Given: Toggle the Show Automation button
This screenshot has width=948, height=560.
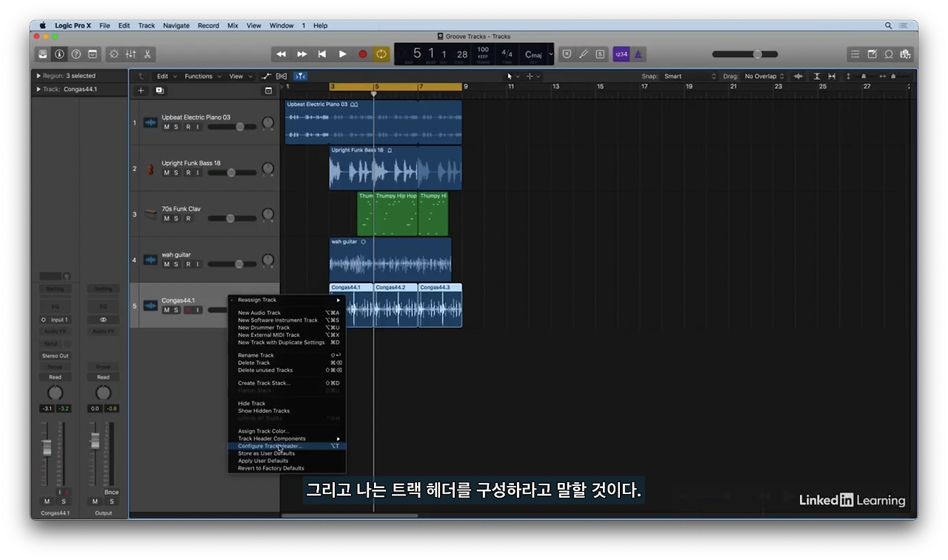Looking at the screenshot, I should tap(267, 76).
